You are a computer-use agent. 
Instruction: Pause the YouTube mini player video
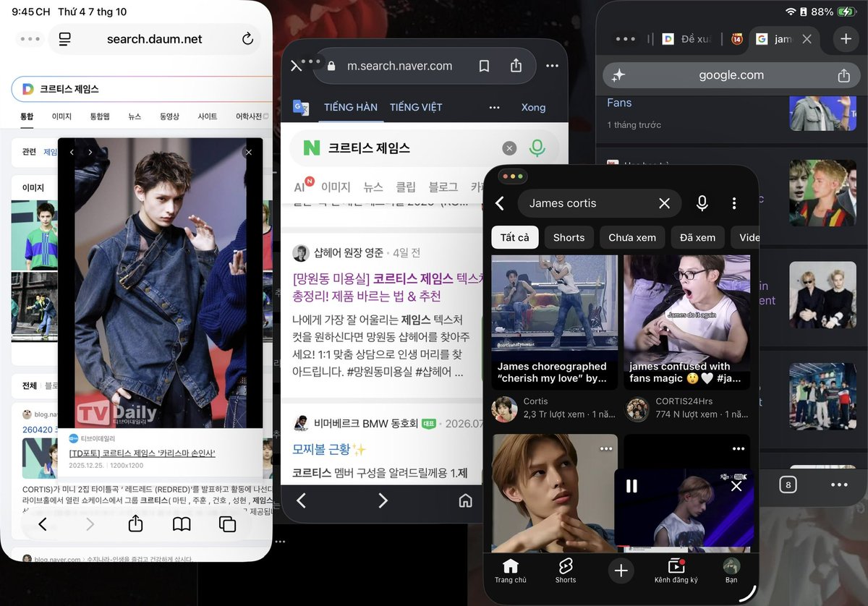click(x=631, y=486)
